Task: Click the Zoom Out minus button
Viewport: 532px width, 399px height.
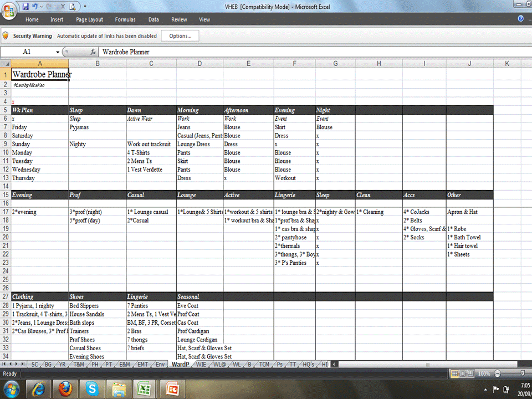Action: (x=497, y=374)
